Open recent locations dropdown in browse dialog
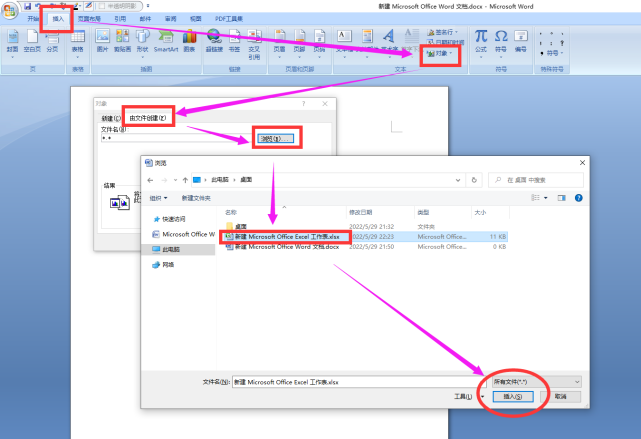Image resolution: width=641 pixels, height=439 pixels. pos(175,180)
